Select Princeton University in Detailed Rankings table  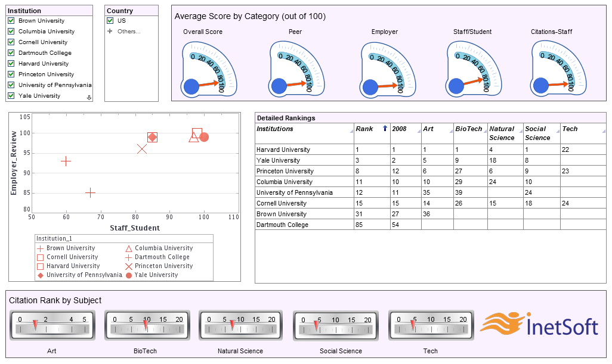click(431, 171)
